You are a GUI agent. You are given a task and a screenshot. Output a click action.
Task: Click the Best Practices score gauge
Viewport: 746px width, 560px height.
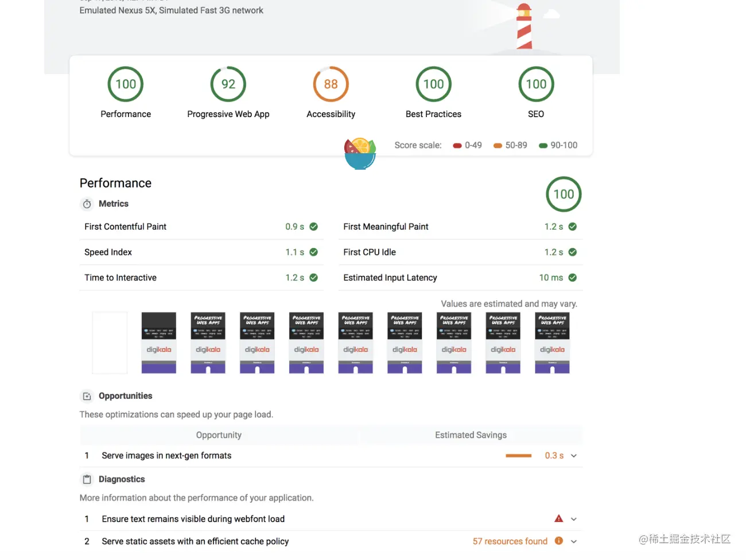[434, 84]
